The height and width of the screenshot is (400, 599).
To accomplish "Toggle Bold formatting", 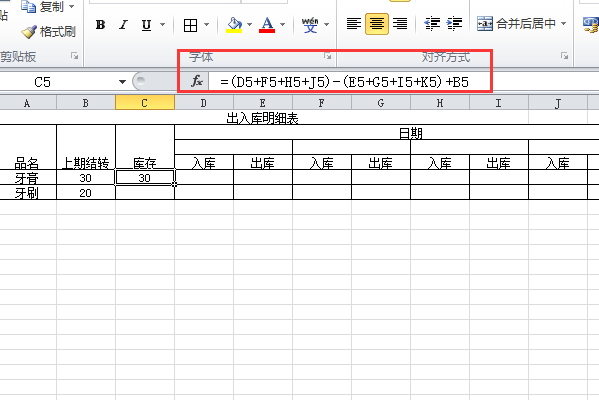I will coord(100,25).
